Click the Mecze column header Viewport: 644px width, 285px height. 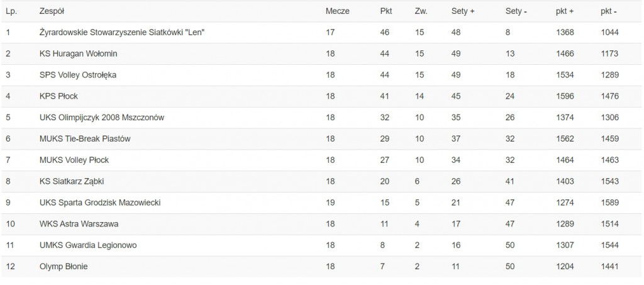(337, 11)
